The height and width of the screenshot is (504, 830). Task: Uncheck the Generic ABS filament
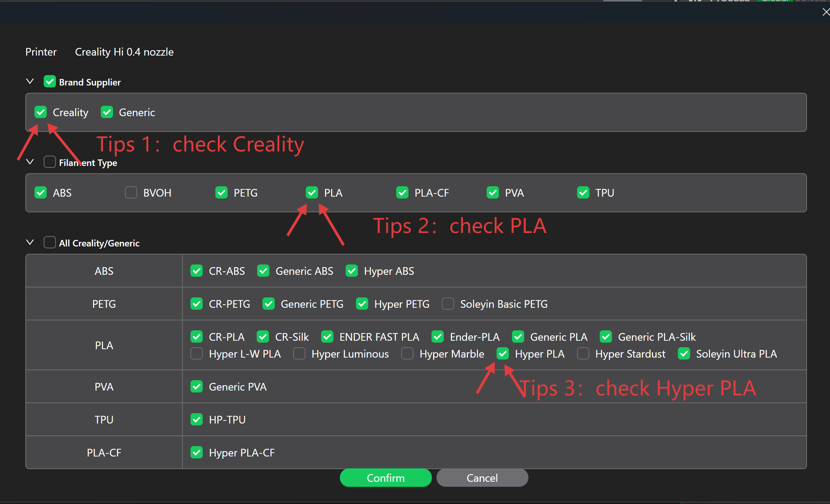click(x=263, y=271)
